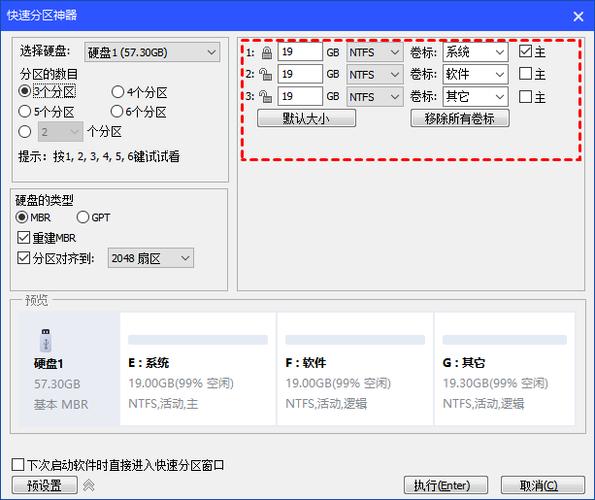Click the 默认大小 button
Screen dimensions: 595x500
pos(306,118)
